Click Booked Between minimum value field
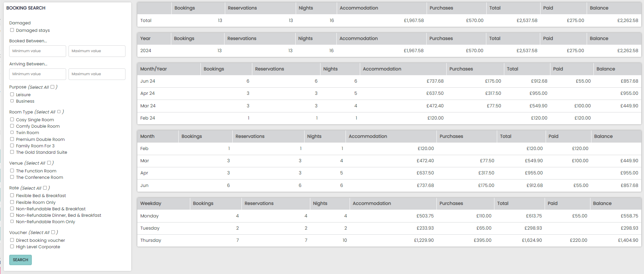This screenshot has width=644, height=274. pos(37,51)
